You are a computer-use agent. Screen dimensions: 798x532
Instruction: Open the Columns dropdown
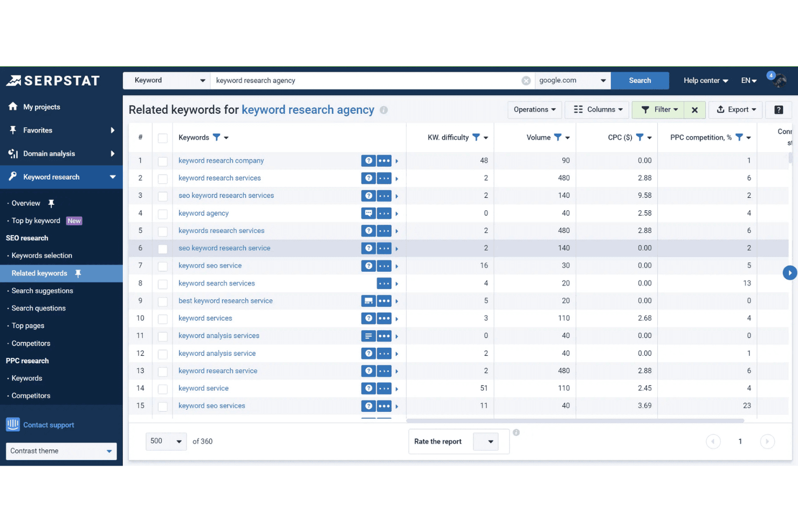click(x=597, y=110)
